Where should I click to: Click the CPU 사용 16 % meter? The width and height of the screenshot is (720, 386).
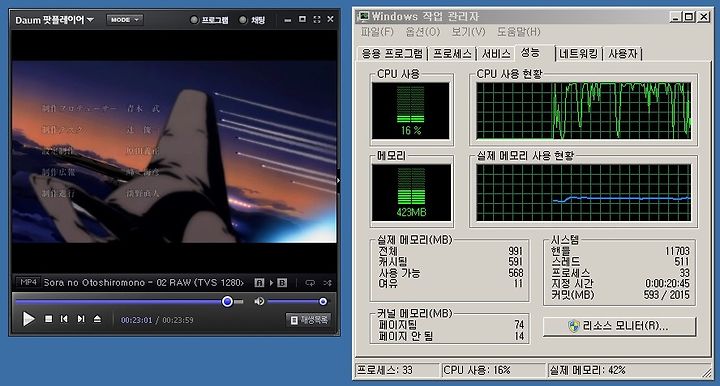(x=411, y=111)
